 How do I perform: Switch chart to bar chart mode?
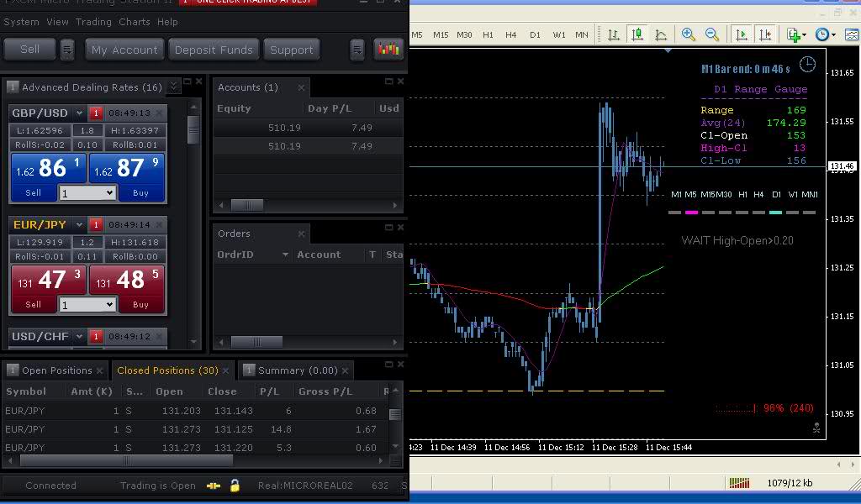point(614,34)
